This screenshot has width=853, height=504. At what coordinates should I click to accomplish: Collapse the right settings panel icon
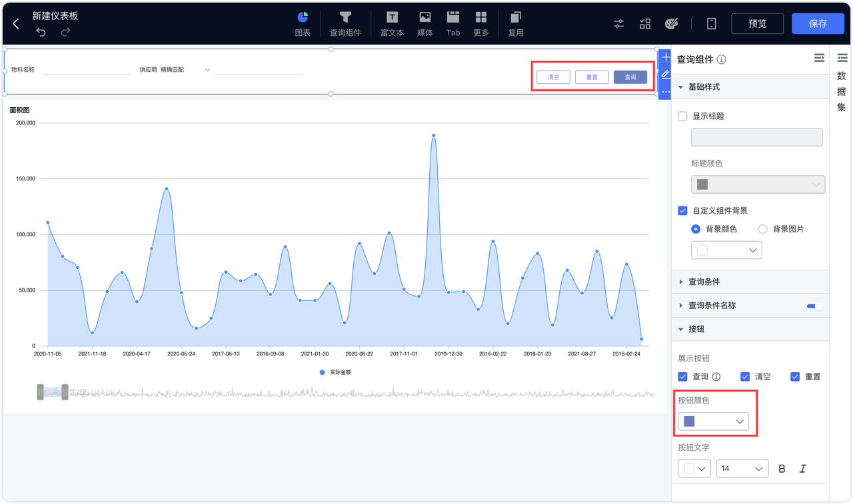coord(819,59)
